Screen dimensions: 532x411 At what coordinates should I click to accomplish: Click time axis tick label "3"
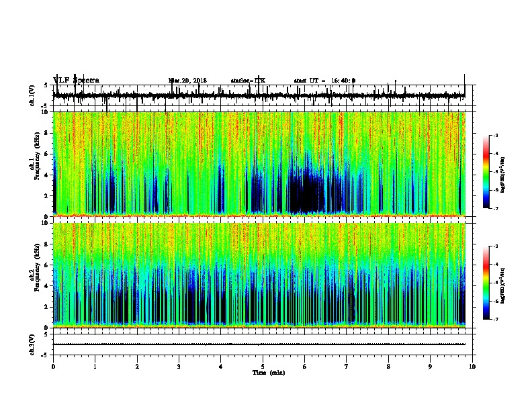coord(179,367)
